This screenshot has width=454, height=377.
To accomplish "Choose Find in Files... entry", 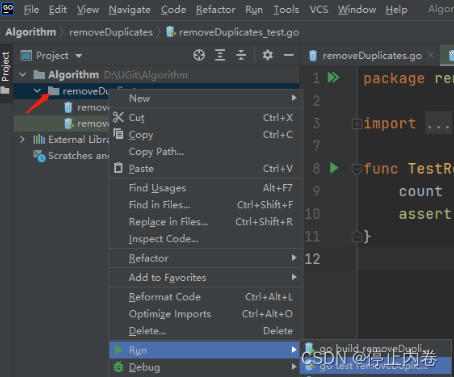I will point(206,205).
